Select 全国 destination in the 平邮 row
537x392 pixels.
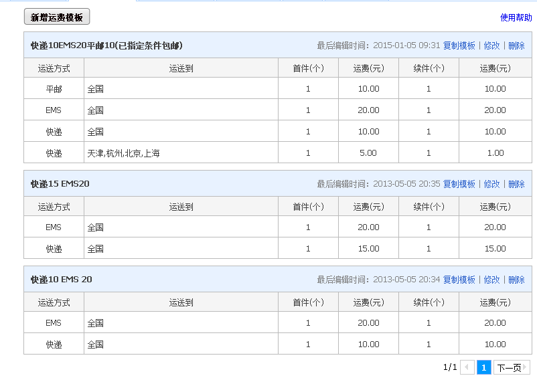181,88
